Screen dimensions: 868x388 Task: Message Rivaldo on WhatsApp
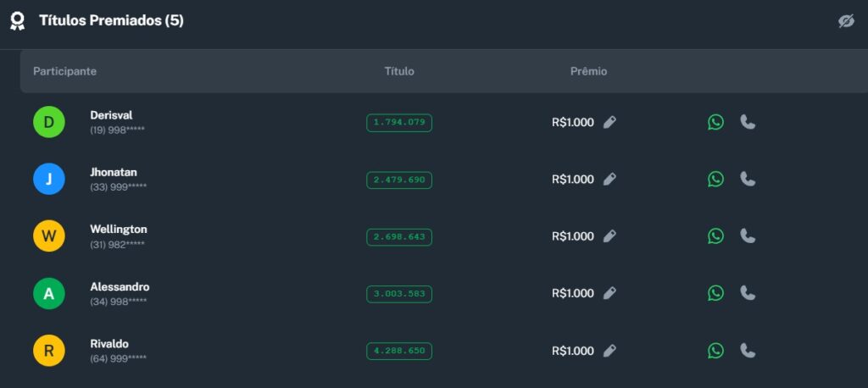716,351
